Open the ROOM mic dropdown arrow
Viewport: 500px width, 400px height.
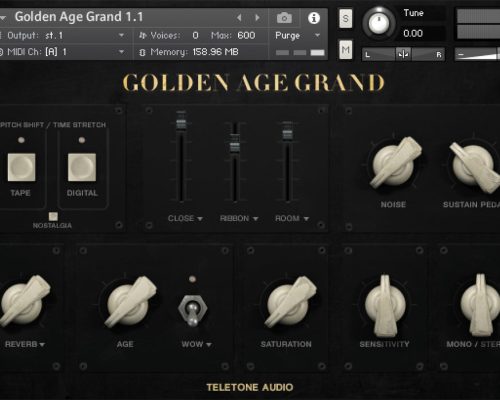(306, 219)
